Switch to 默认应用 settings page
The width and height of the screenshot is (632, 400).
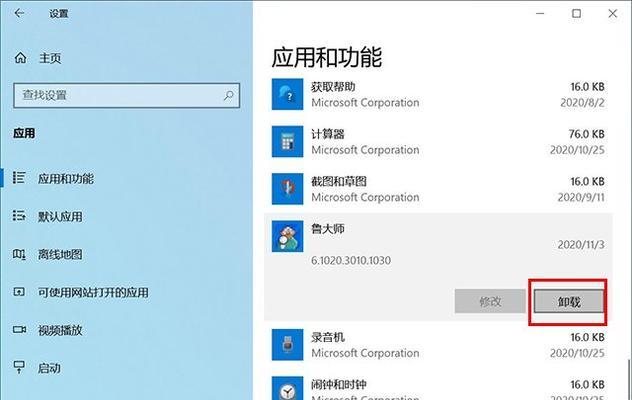pos(60,217)
